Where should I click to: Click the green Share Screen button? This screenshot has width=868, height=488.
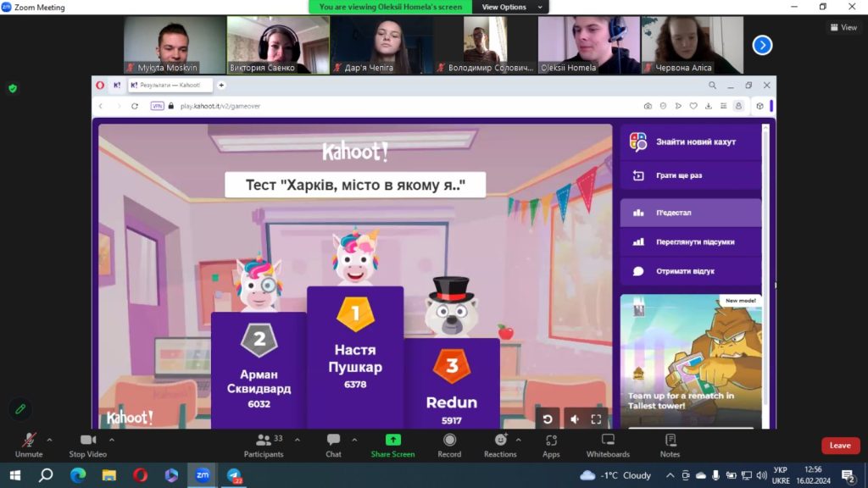[x=392, y=446]
